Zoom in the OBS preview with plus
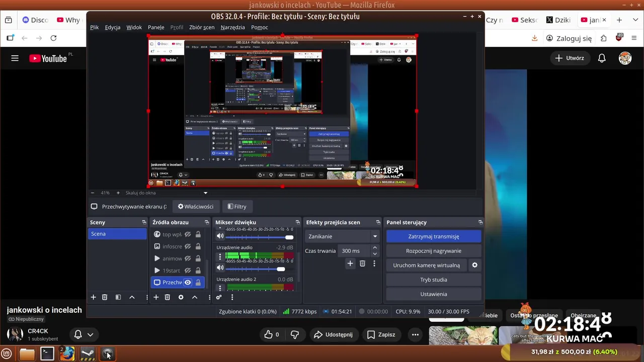This screenshot has width=644, height=362. pos(118,193)
